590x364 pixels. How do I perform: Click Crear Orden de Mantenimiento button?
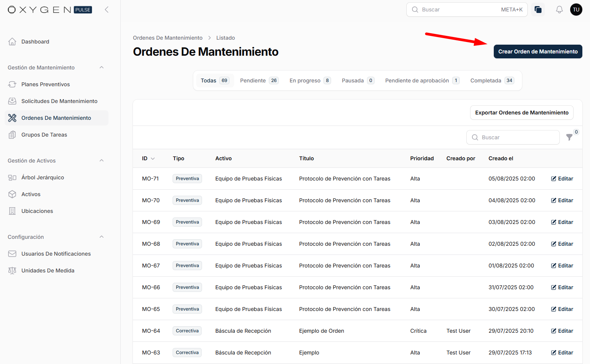tap(538, 52)
